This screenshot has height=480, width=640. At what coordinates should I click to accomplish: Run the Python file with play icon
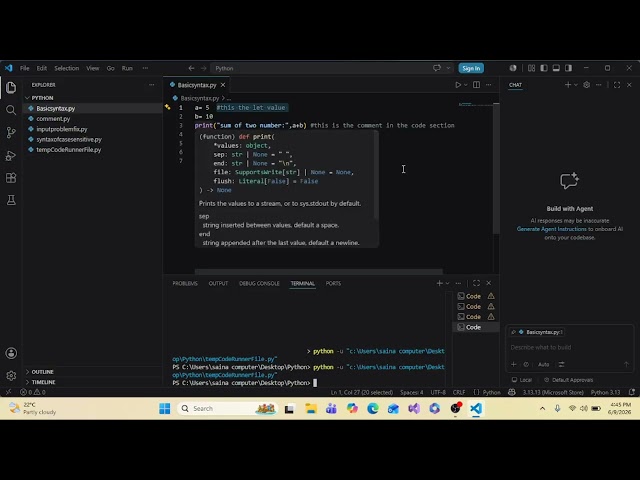pyautogui.click(x=458, y=85)
